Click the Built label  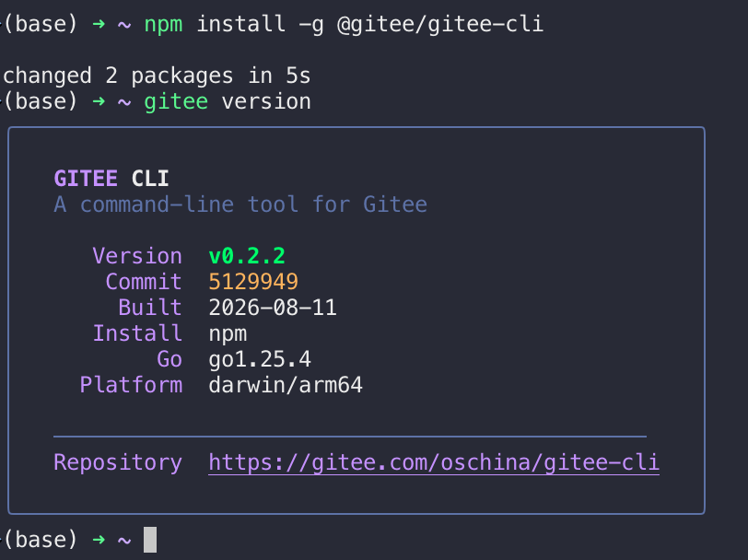[x=150, y=308]
